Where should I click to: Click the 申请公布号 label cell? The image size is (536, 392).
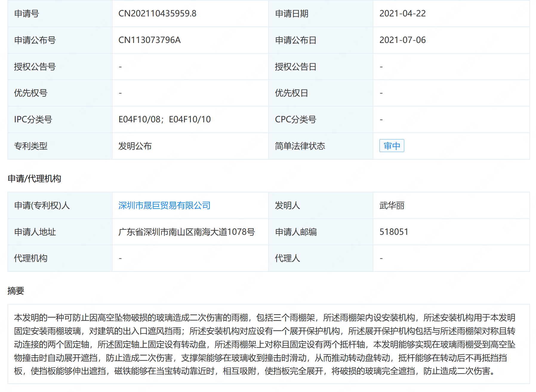60,40
